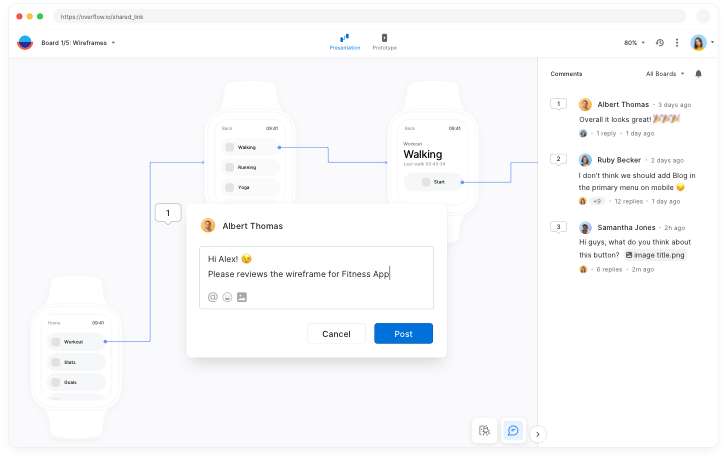Click the attach image icon in comment
727x461 pixels.
(241, 297)
